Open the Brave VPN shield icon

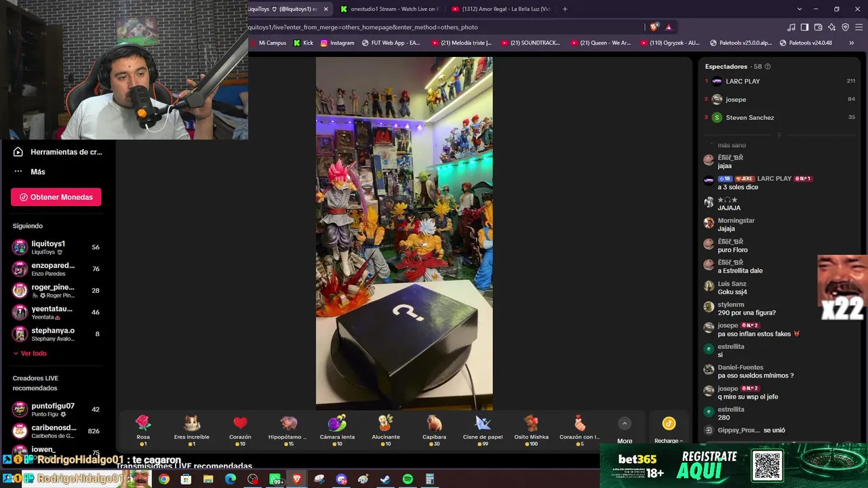pyautogui.click(x=846, y=27)
